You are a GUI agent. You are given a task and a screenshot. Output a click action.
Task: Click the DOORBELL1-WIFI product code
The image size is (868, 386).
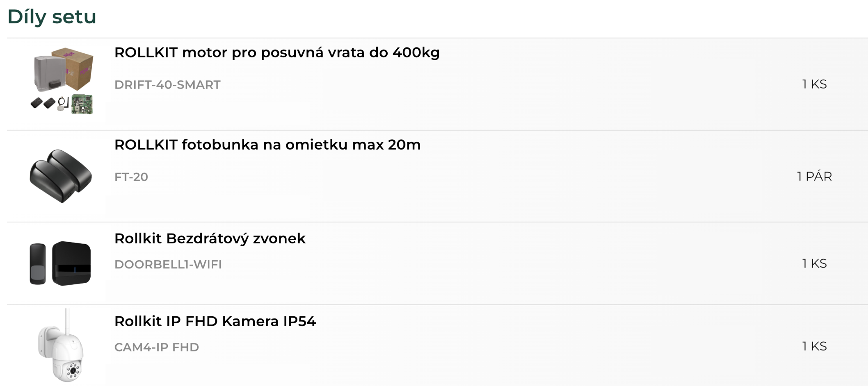168,264
